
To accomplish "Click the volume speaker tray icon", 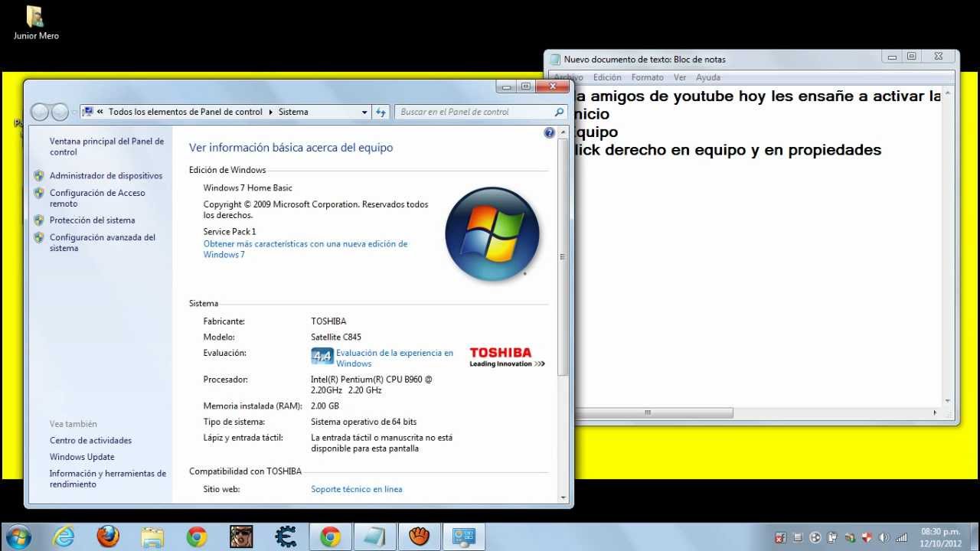I will point(884,537).
